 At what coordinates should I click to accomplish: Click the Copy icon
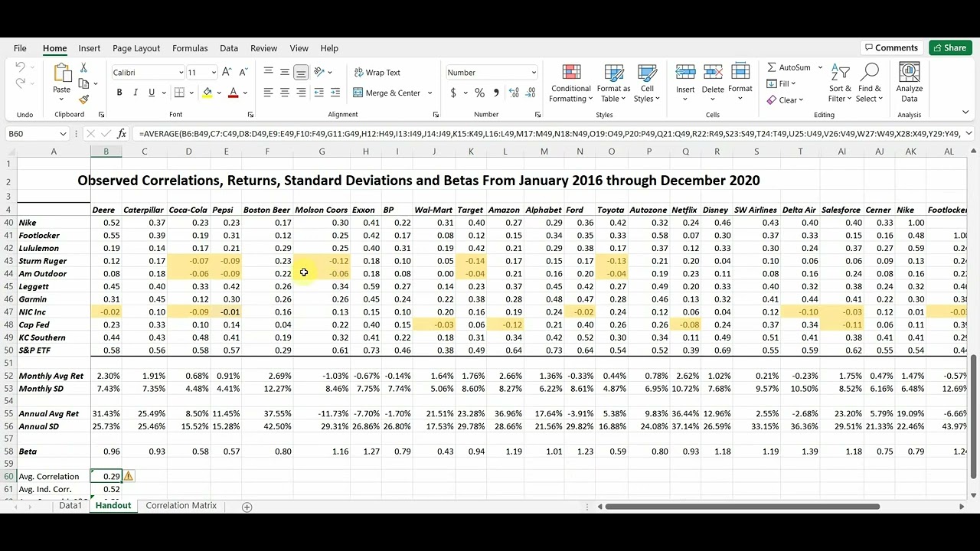(83, 83)
